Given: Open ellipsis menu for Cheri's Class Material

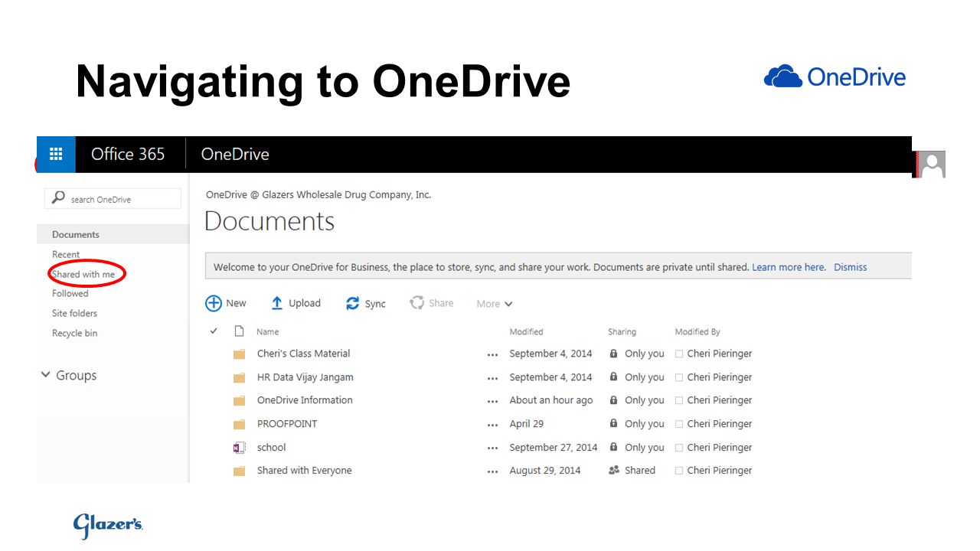Looking at the screenshot, I should (x=492, y=355).
